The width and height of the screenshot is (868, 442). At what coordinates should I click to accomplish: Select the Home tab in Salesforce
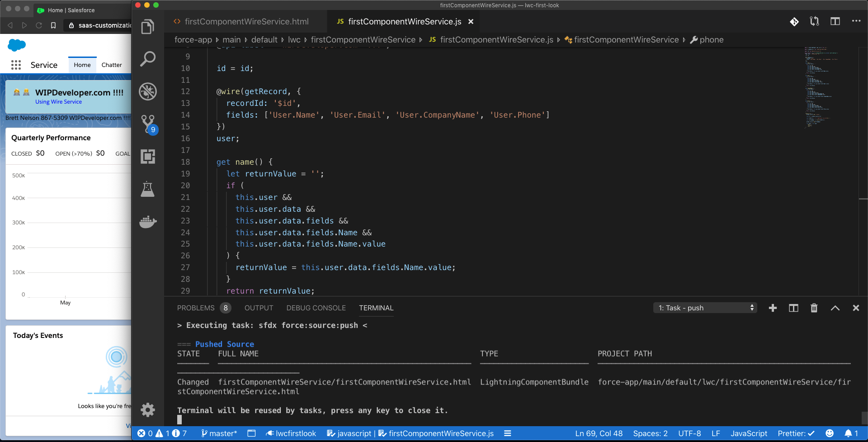point(82,65)
